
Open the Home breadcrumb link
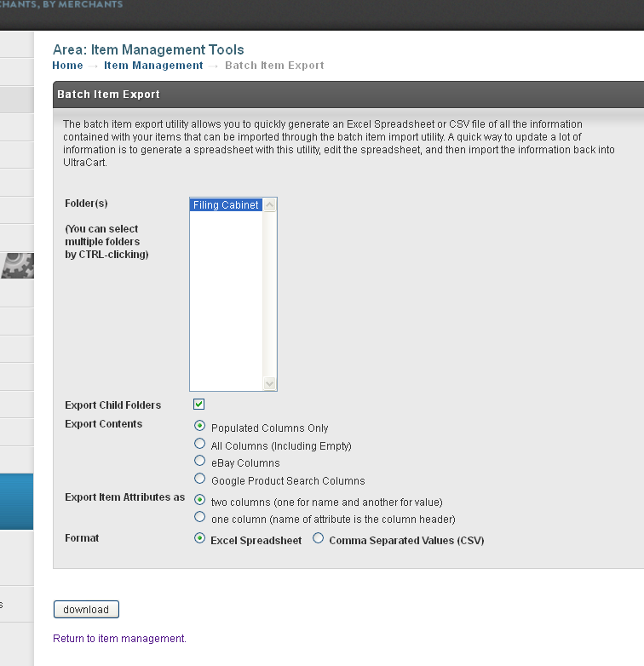pyautogui.click(x=67, y=66)
